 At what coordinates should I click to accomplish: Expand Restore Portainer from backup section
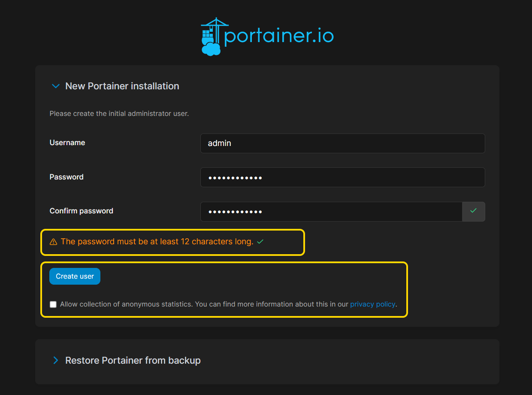[x=55, y=360]
